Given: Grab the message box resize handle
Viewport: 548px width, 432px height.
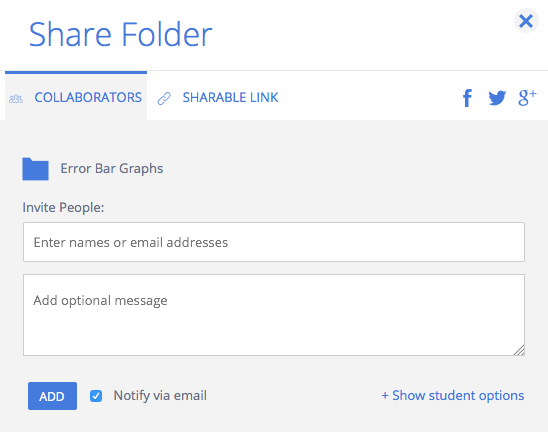Looking at the screenshot, I should point(519,350).
